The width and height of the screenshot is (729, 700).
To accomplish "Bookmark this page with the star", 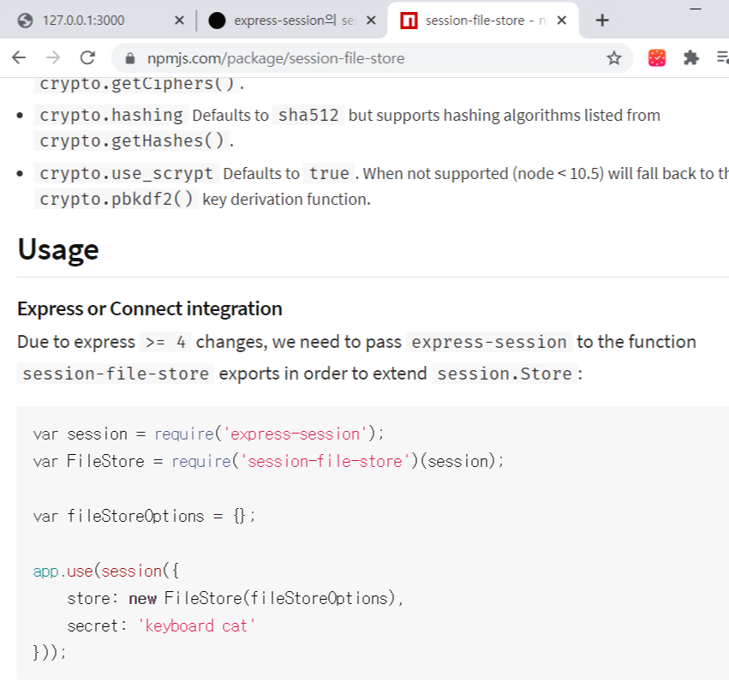I will click(613, 58).
